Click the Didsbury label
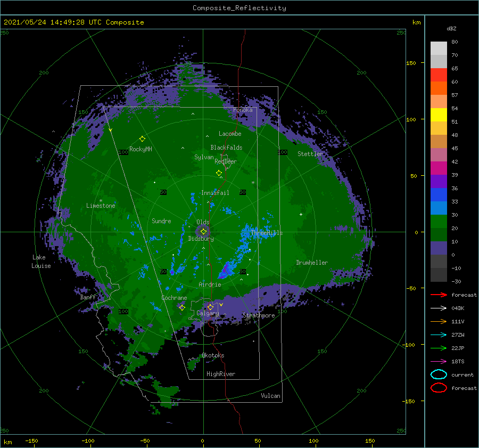 [201, 239]
